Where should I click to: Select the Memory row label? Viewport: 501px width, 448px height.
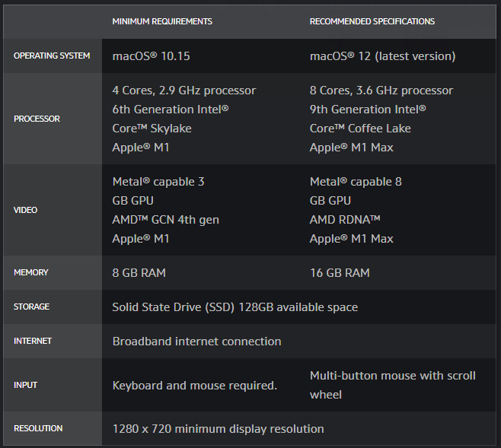click(x=31, y=272)
